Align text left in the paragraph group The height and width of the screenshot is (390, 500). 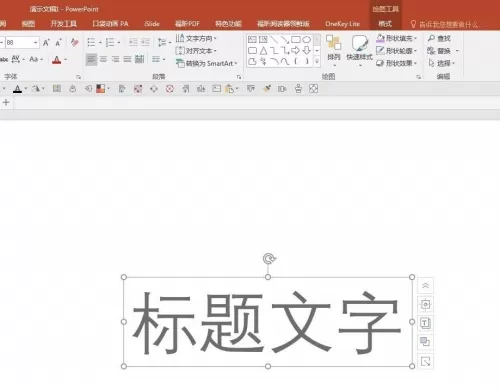pyautogui.click(x=91, y=59)
